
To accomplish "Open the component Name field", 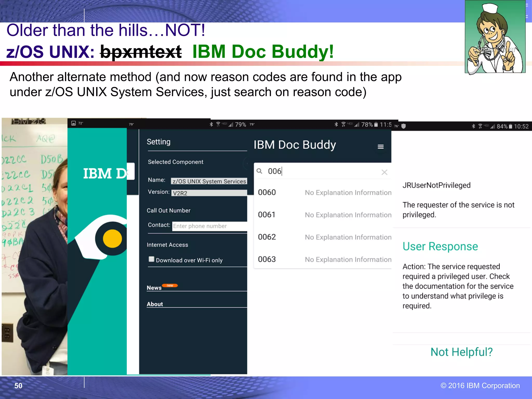I will pyautogui.click(x=209, y=181).
